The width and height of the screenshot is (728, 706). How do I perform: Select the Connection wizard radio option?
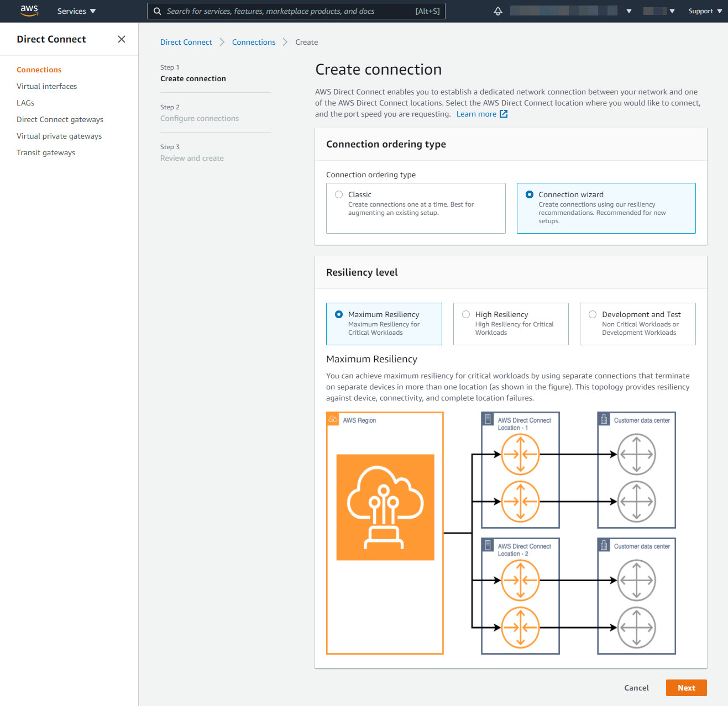530,194
